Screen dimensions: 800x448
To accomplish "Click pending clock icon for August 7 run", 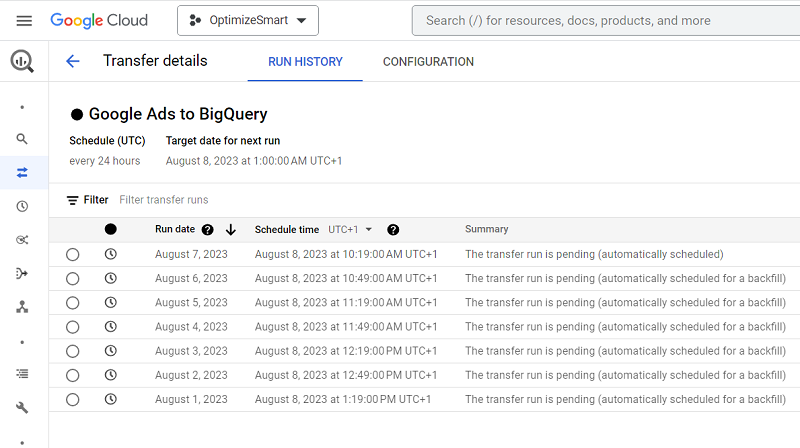I will click(111, 254).
